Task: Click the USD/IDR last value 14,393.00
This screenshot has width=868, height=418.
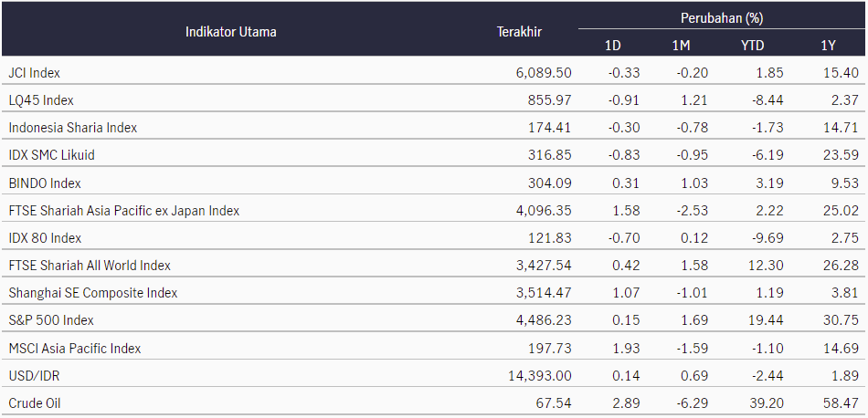Action: click(539, 376)
